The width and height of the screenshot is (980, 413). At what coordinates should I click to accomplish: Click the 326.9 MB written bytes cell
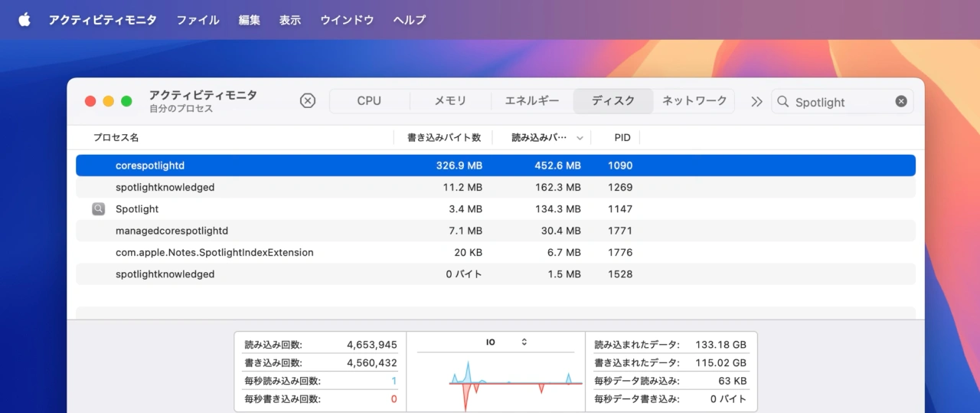(x=459, y=166)
